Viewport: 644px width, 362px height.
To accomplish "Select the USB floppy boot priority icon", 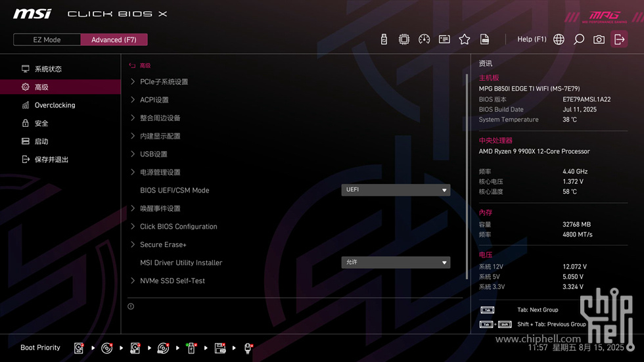I will [220, 348].
